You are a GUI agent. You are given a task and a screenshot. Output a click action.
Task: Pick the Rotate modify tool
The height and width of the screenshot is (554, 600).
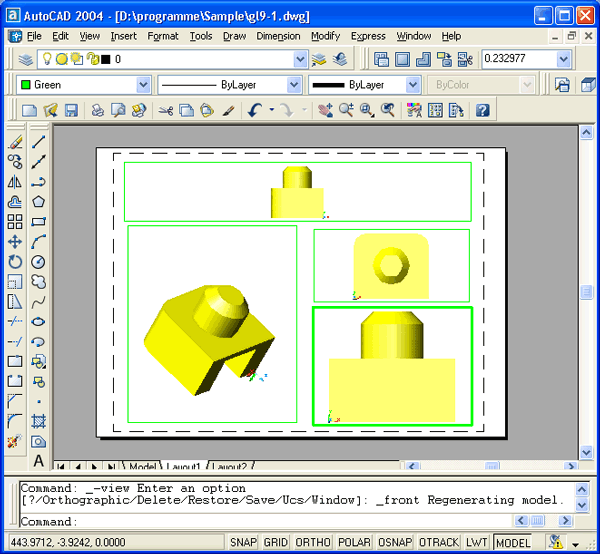(15, 262)
